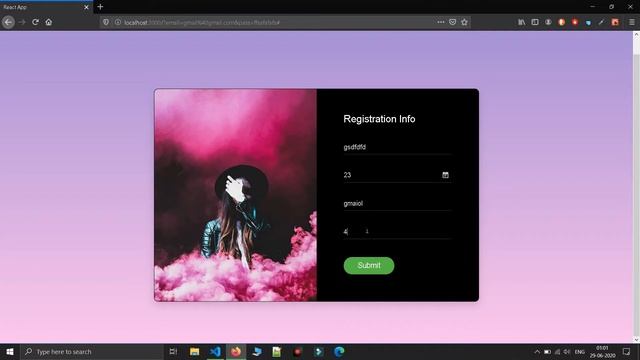The image size is (640, 360).
Task: Click the pink smoke photo
Action: 236,195
